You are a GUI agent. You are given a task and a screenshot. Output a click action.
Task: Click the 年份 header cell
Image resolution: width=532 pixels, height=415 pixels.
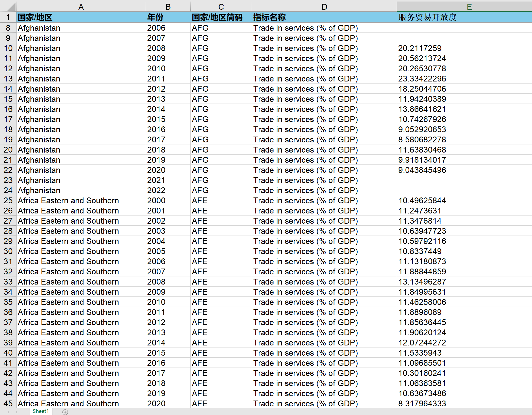coord(155,17)
